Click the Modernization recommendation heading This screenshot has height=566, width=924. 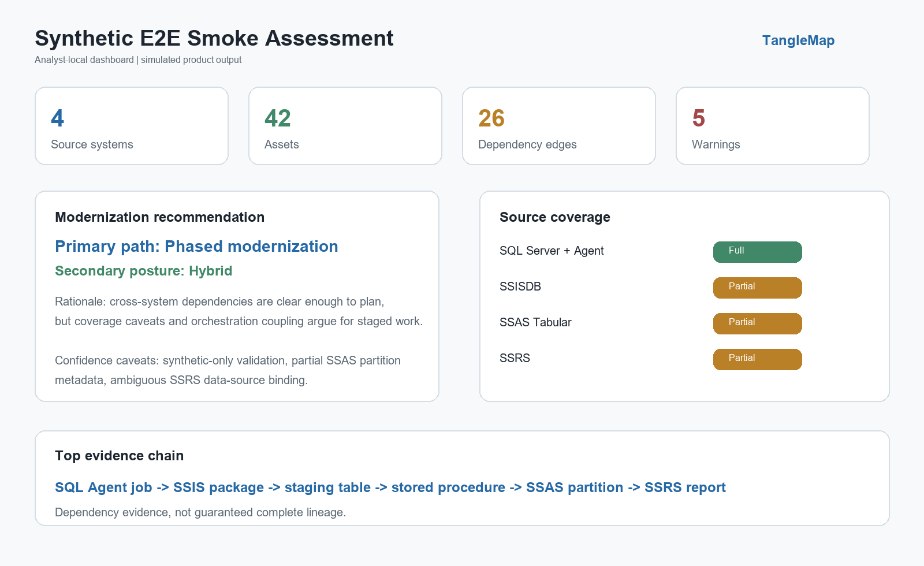pos(160,217)
